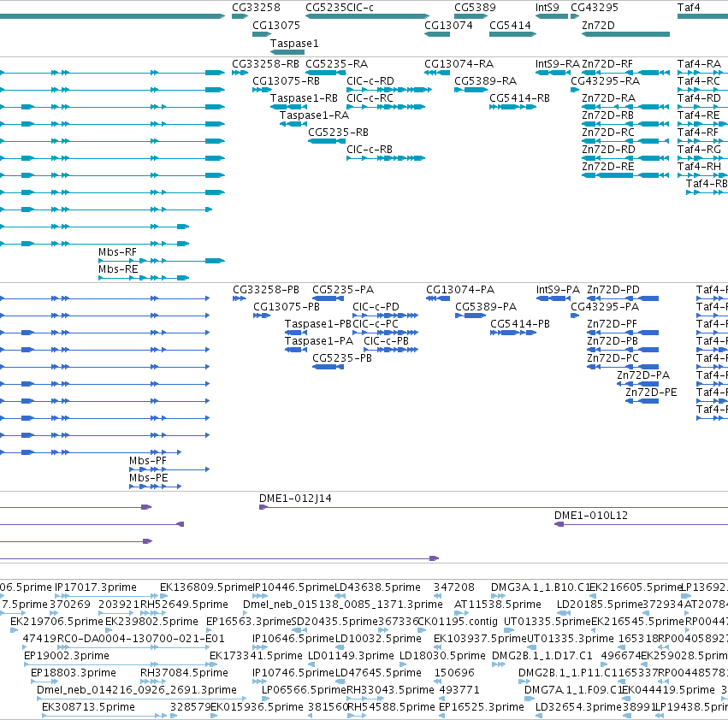This screenshot has width=728, height=720.
Task: Select EST EK308713.5prime label
Action: (88, 707)
